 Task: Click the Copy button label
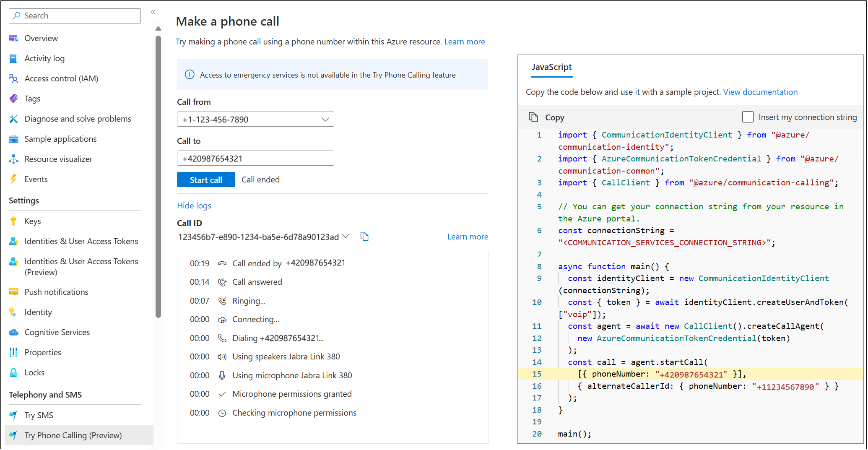(x=555, y=117)
